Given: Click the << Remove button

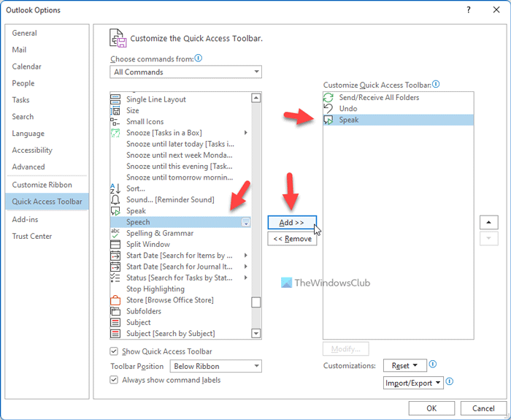Looking at the screenshot, I should pos(292,239).
